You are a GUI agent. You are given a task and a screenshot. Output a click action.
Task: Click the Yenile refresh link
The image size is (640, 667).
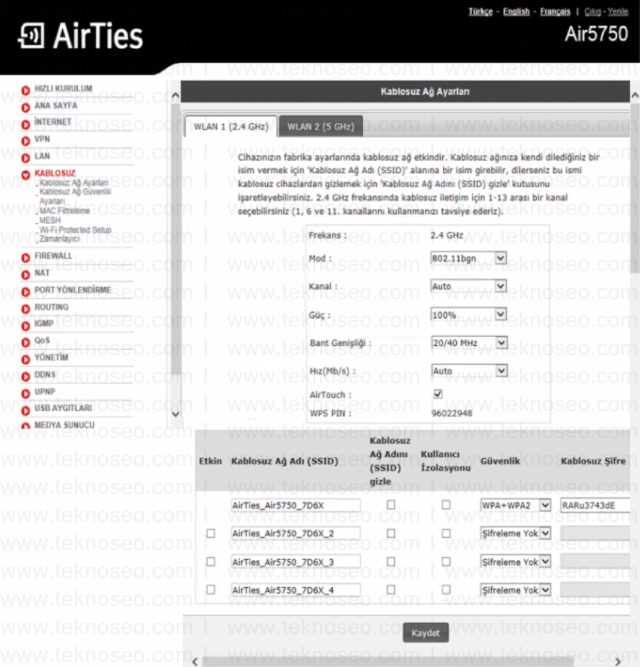pyautogui.click(x=618, y=11)
